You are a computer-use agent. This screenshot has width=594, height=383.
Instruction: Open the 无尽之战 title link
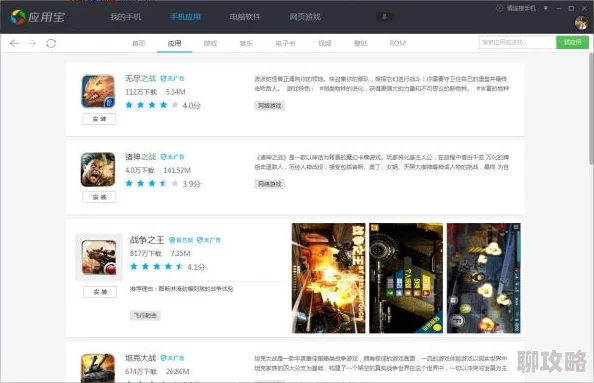141,78
